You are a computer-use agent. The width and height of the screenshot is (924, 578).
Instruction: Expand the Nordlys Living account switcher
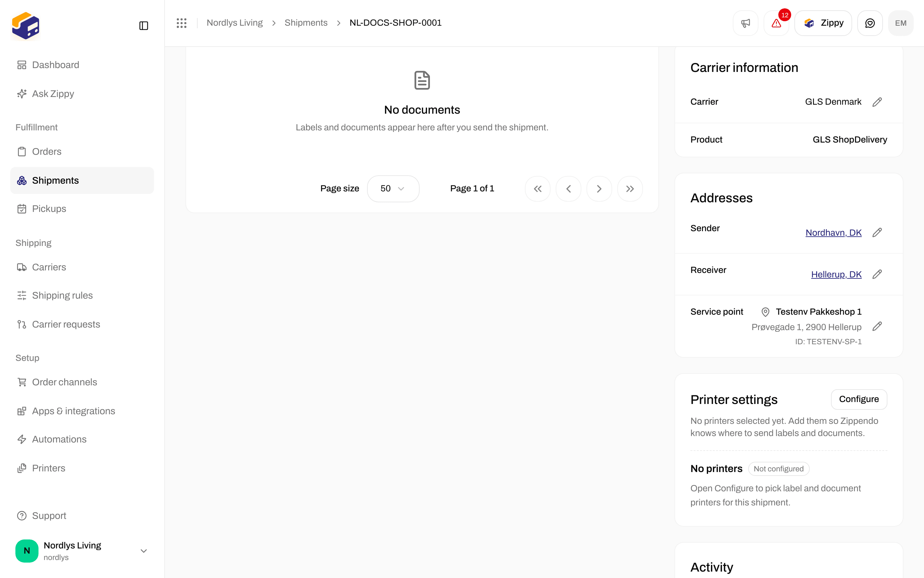click(82, 550)
